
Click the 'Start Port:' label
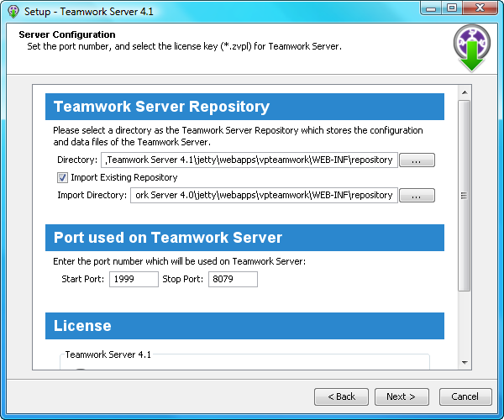[x=82, y=279]
